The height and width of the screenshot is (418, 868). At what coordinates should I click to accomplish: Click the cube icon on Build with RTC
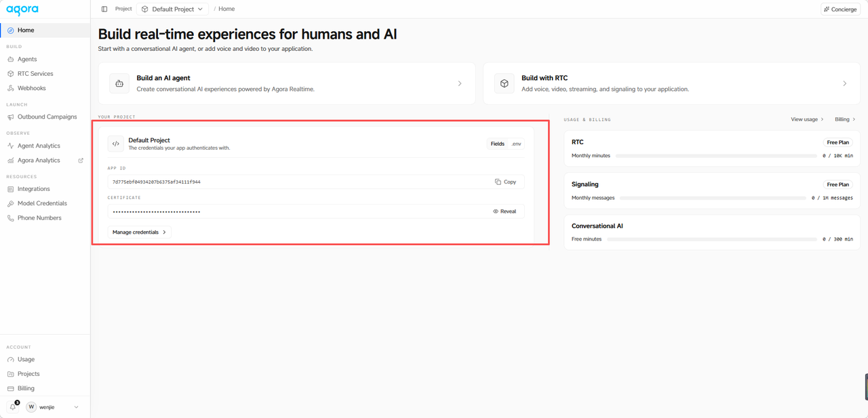coord(504,83)
